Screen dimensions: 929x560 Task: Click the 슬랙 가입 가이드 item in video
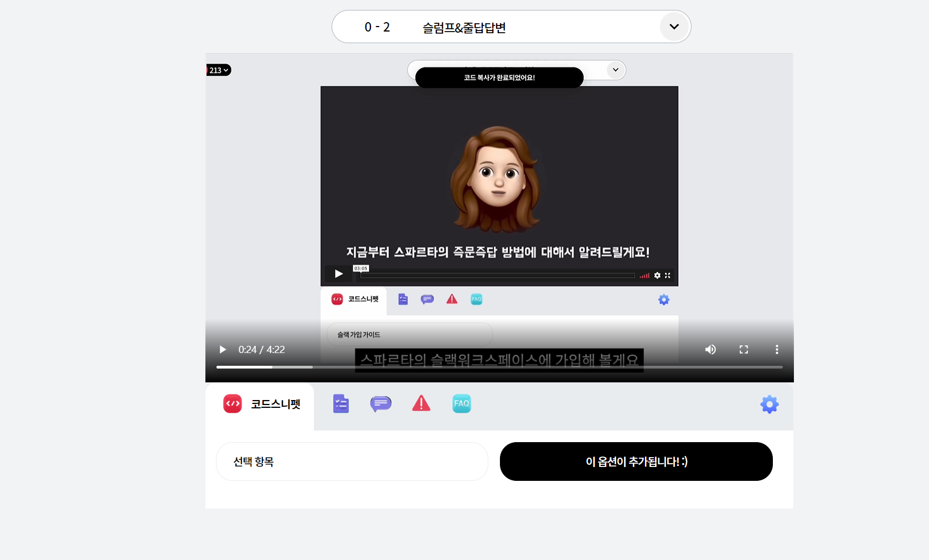tap(410, 335)
